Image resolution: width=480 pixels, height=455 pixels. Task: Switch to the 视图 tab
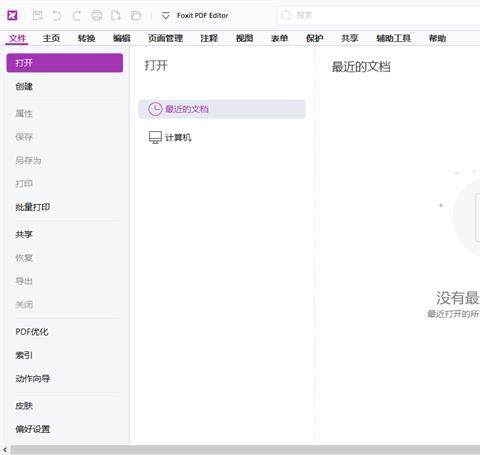point(244,38)
